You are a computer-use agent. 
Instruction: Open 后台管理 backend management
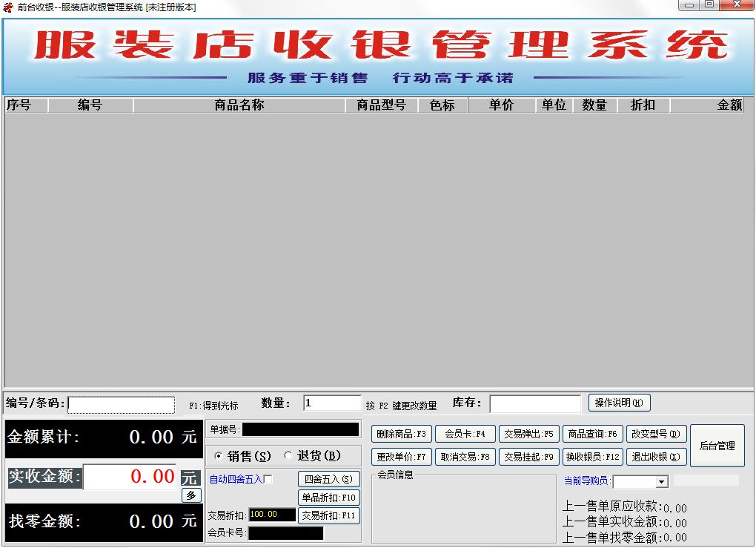click(717, 446)
